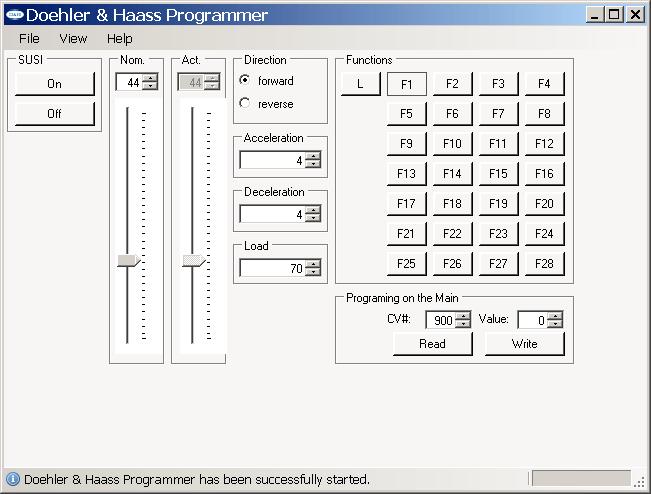Toggle function F27
The width and height of the screenshot is (651, 494).
(498, 264)
